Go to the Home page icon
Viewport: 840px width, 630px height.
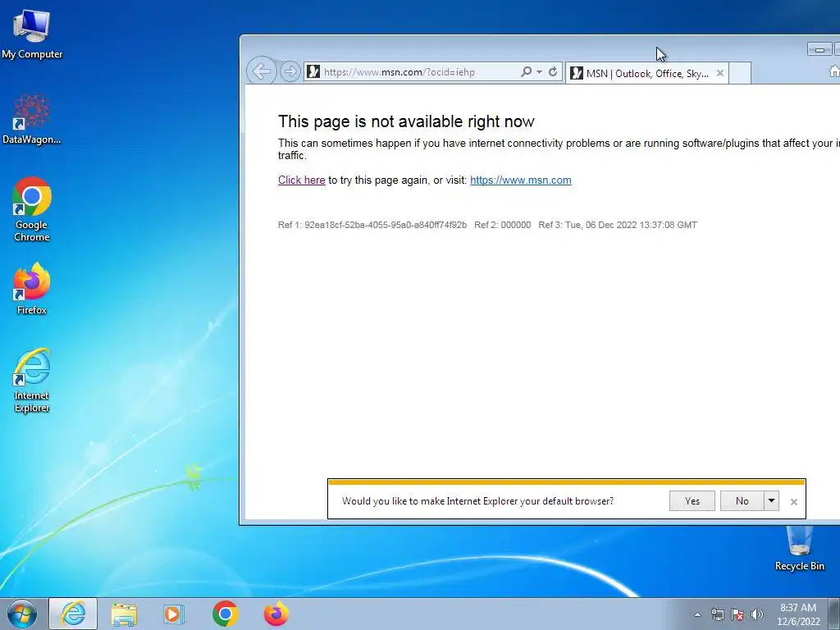coord(833,71)
